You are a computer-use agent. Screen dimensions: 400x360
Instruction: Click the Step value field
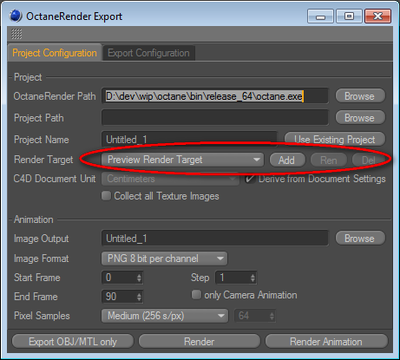[x=233, y=277]
